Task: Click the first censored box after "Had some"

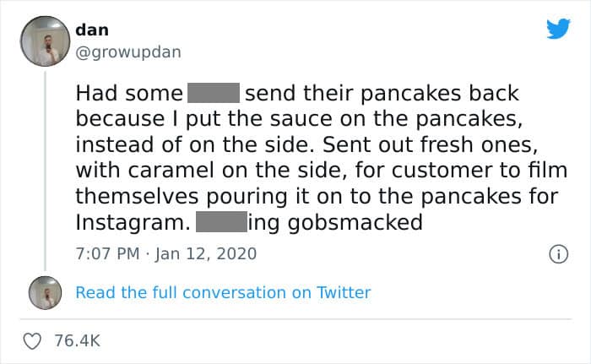Action: click(214, 92)
